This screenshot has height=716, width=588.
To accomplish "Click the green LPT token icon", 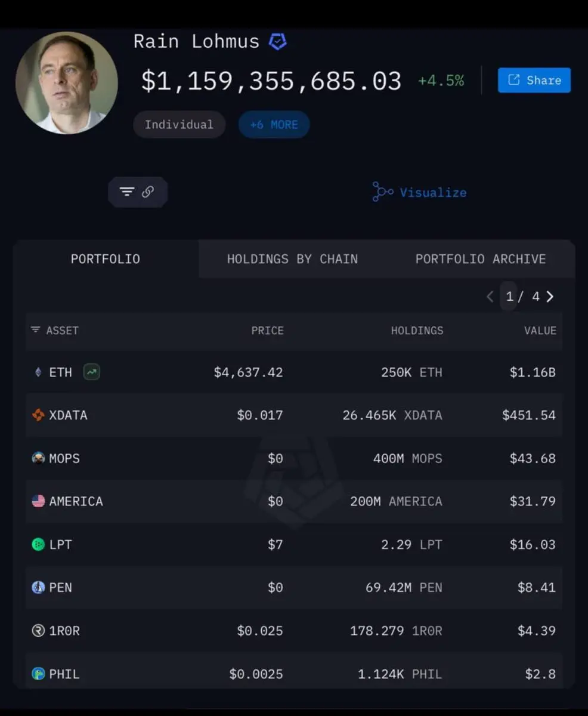I will point(38,544).
